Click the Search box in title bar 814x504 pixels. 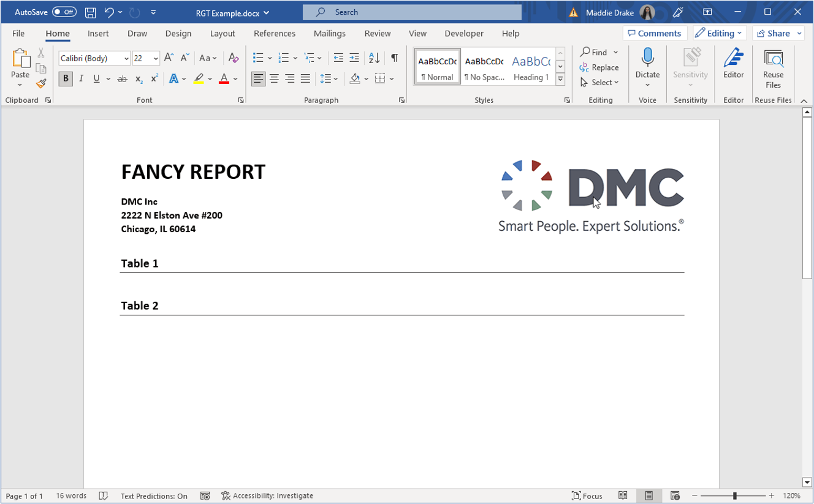pos(412,12)
